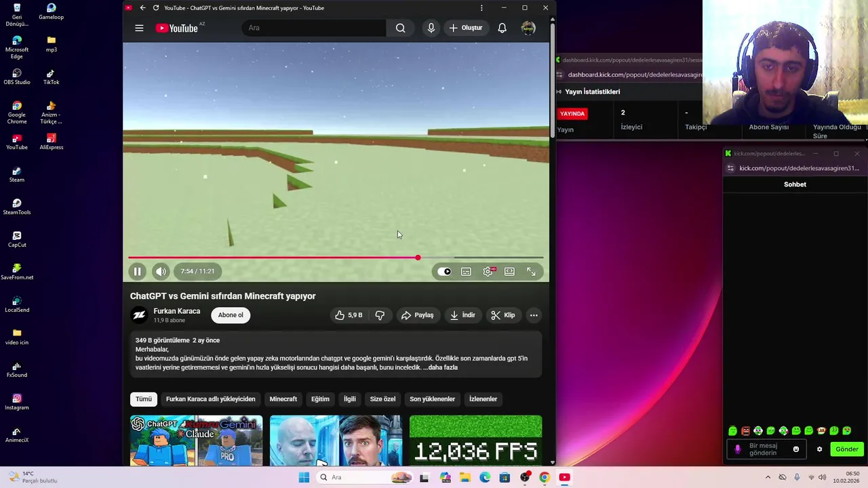Viewport: 868px width, 488px height.
Task: Open the TikTok desktop shortcut
Action: (x=51, y=77)
